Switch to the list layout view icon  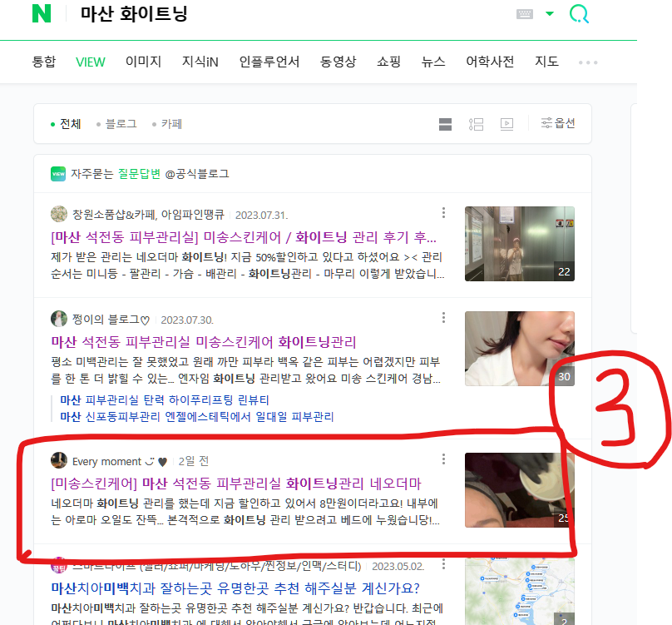[x=477, y=124]
